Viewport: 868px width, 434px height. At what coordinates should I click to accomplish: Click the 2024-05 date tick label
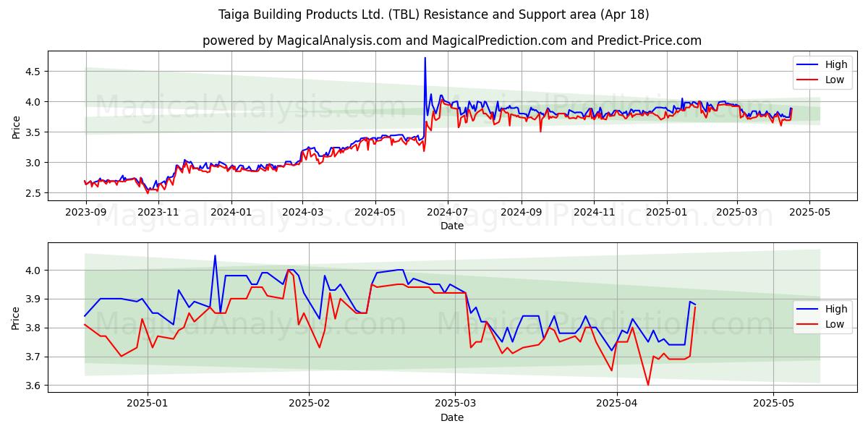pos(375,213)
